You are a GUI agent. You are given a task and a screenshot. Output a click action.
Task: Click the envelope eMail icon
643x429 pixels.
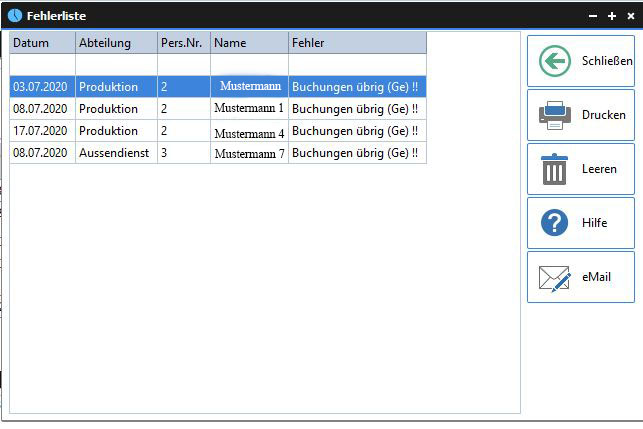pyautogui.click(x=554, y=277)
